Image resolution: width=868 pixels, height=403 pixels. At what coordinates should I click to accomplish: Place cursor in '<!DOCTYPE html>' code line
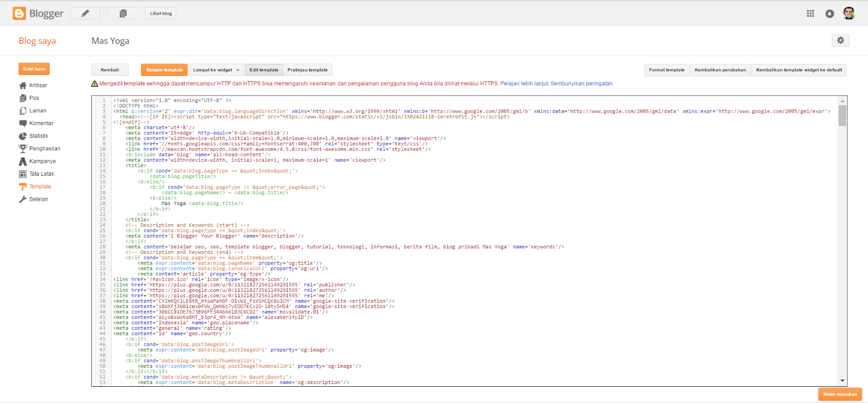coord(136,106)
